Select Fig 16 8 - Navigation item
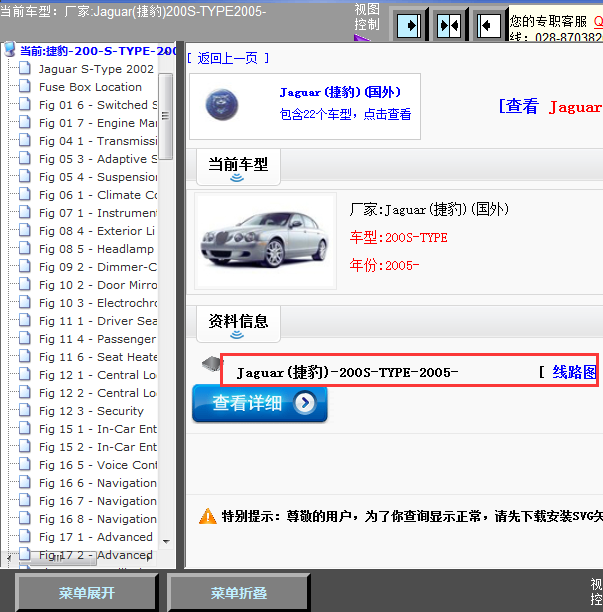 (x=98, y=519)
